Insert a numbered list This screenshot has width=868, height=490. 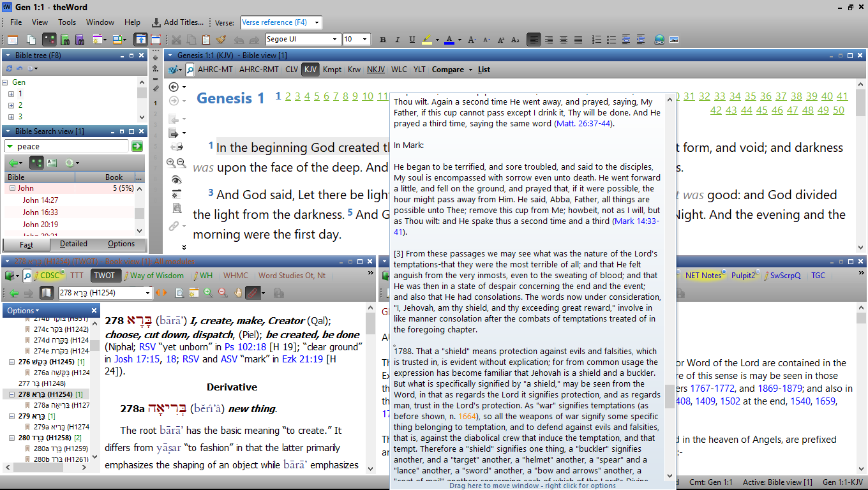click(x=597, y=40)
